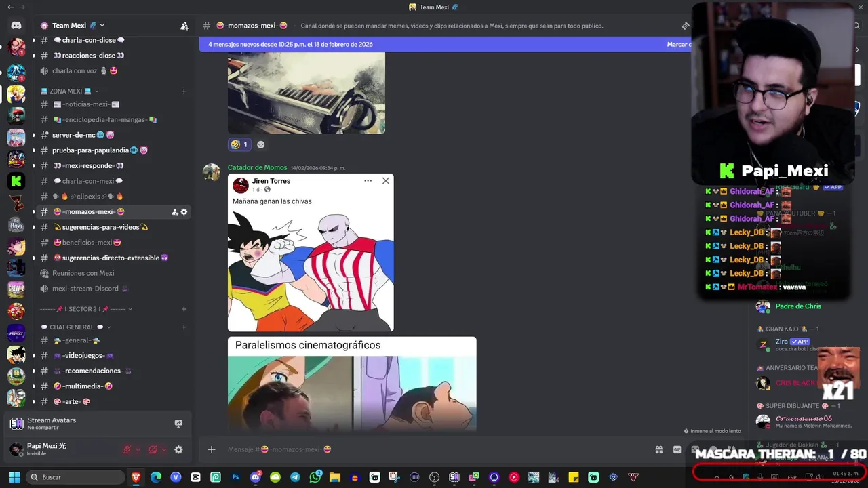
Task: Show hidden system tray icons chevron
Action: coord(717,477)
